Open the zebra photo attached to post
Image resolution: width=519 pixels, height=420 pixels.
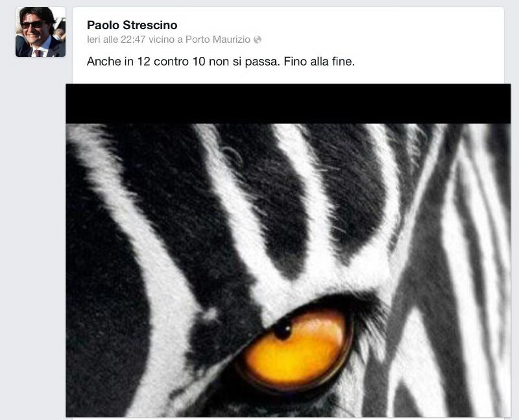(x=288, y=259)
